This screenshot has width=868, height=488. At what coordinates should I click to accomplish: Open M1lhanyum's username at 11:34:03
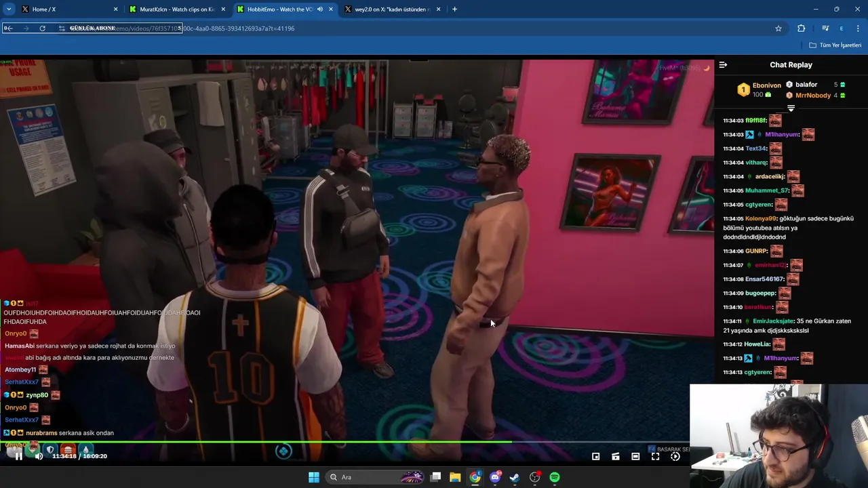781,134
